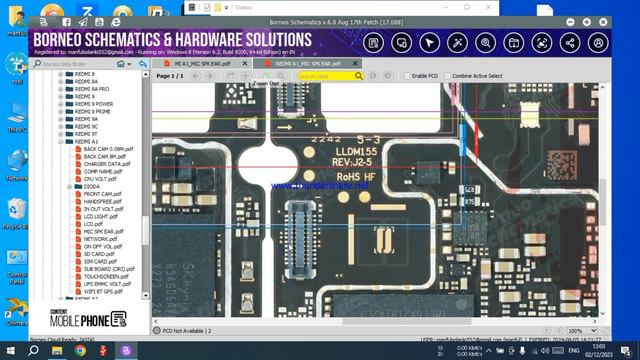Screen dimensions: 640x360
Task: Click the rotate page icon in viewer toolbar
Action: pyautogui.click(x=231, y=76)
